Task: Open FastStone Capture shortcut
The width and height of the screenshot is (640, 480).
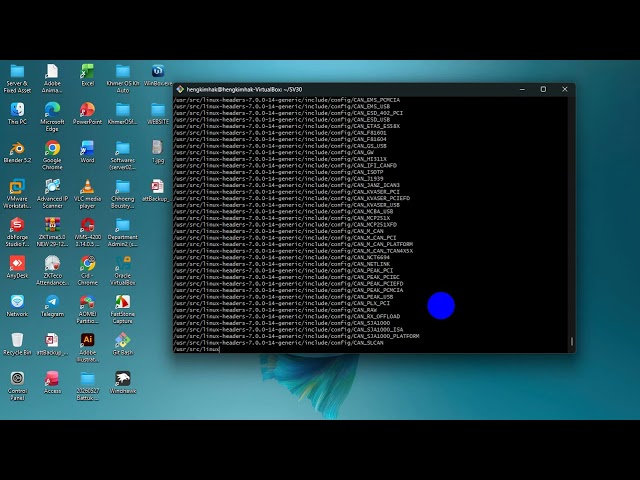Action: coord(122,309)
